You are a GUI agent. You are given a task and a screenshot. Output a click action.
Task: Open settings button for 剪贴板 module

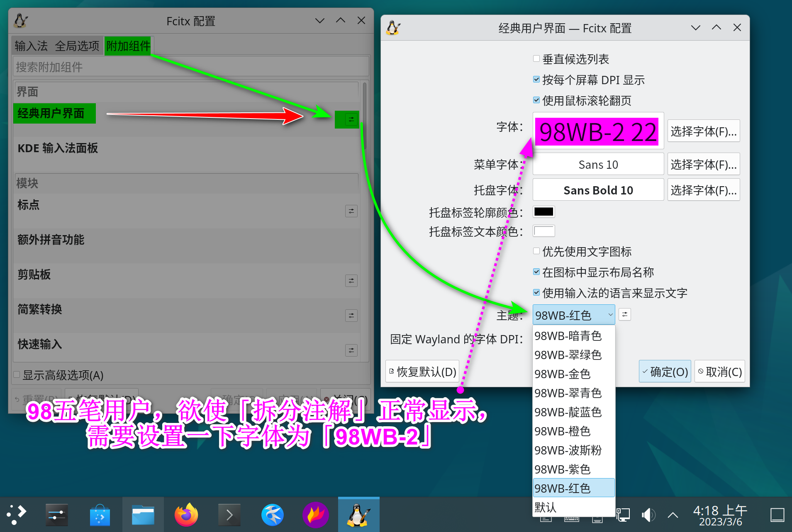pyautogui.click(x=351, y=281)
